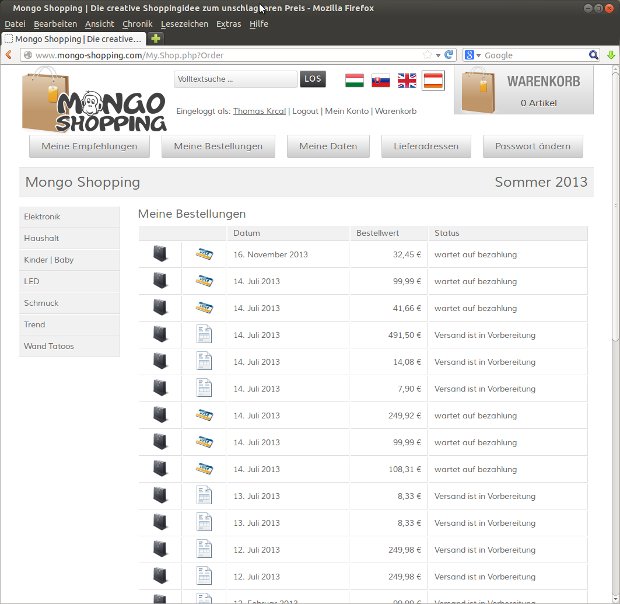Open Meine Empfehlungen button
Screen dimensions: 620x604
[89, 146]
